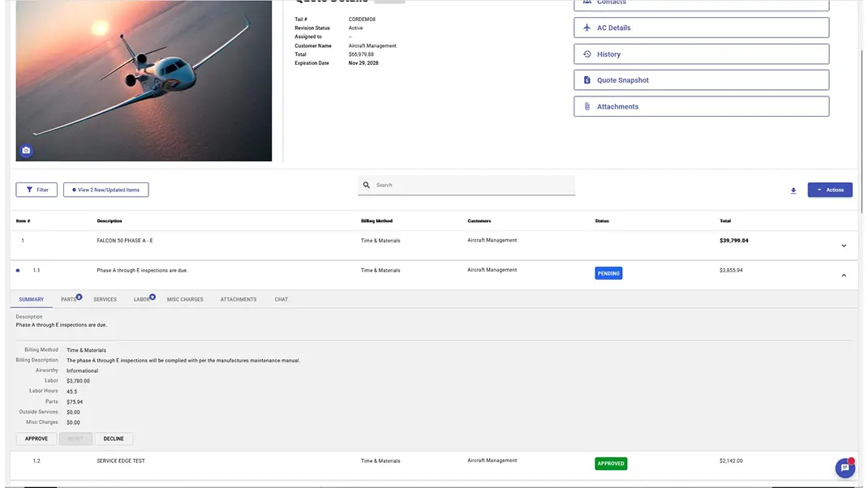
Task: Click the history clock icon
Action: click(587, 54)
